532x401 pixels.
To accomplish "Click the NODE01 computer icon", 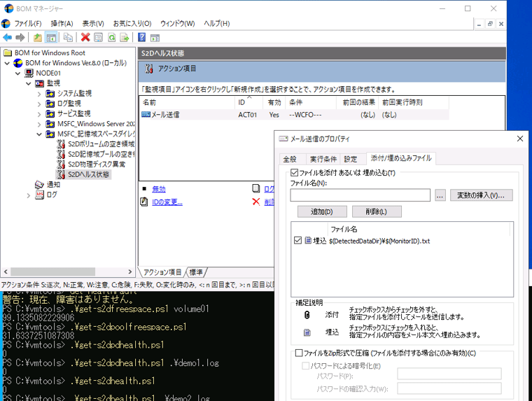I will [x=29, y=73].
